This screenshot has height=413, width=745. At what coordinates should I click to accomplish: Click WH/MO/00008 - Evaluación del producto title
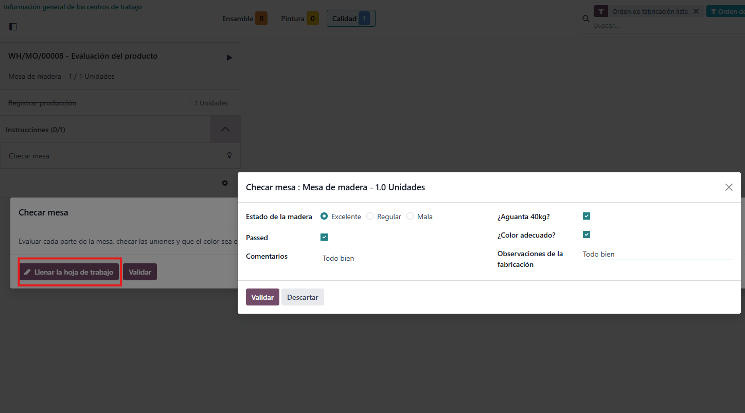click(83, 56)
